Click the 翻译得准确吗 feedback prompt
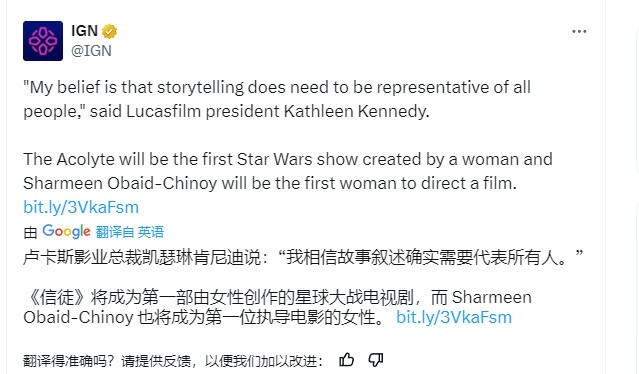Screen dimensions: 639x374 click(173, 361)
